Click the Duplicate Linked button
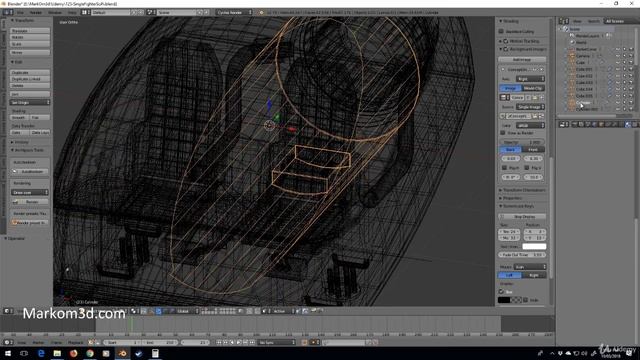This screenshot has width=640, height=360. [30, 79]
